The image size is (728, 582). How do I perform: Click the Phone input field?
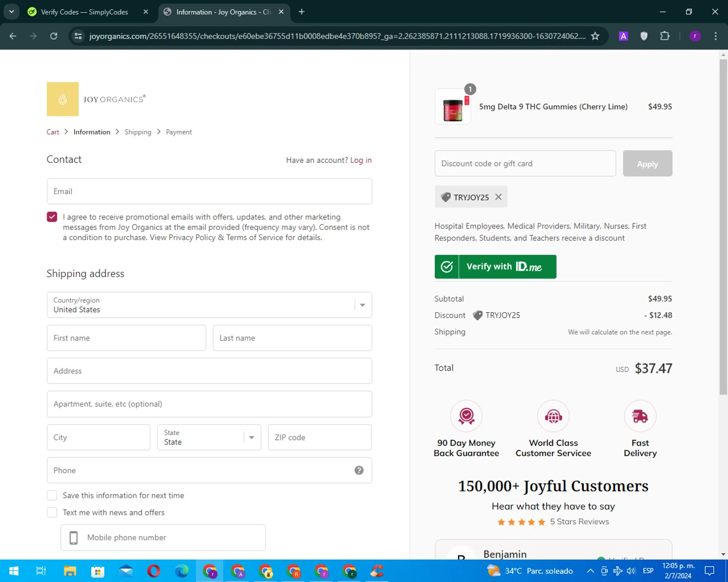209,470
